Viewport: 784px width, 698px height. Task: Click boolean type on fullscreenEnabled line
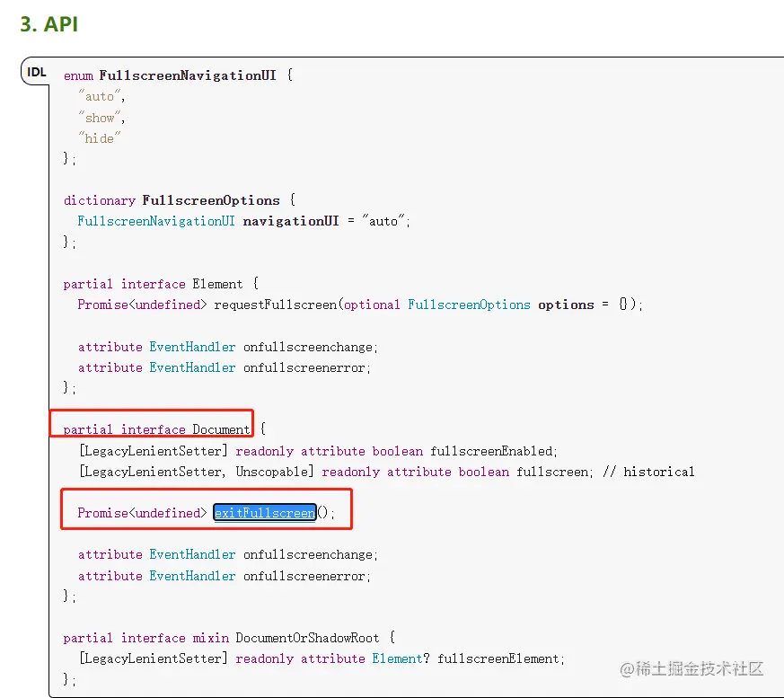pyautogui.click(x=398, y=451)
